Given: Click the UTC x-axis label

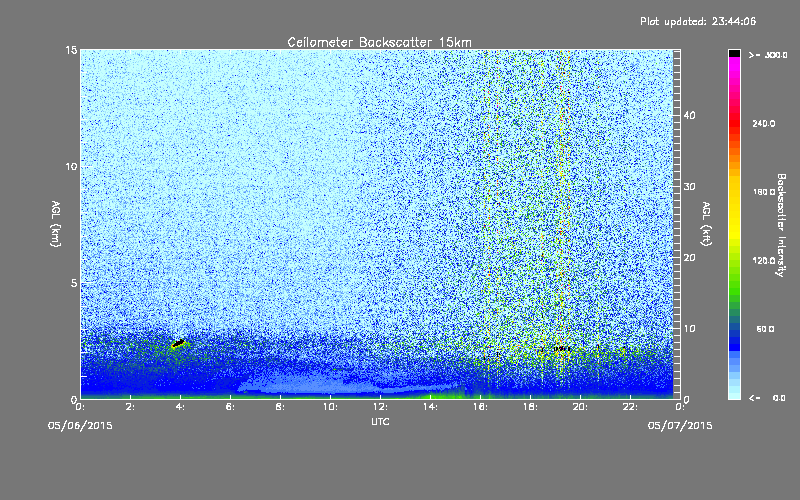Looking at the screenshot, I should pyautogui.click(x=380, y=422).
